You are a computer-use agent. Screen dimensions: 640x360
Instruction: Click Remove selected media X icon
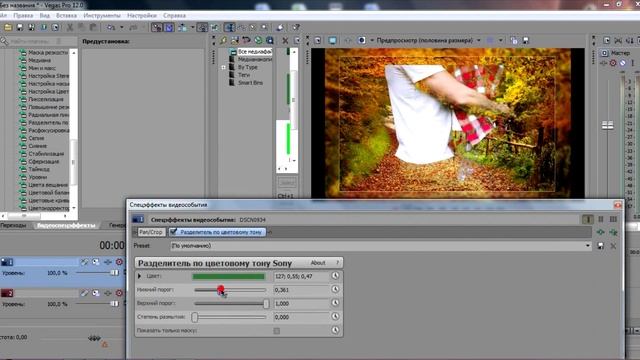click(x=285, y=40)
